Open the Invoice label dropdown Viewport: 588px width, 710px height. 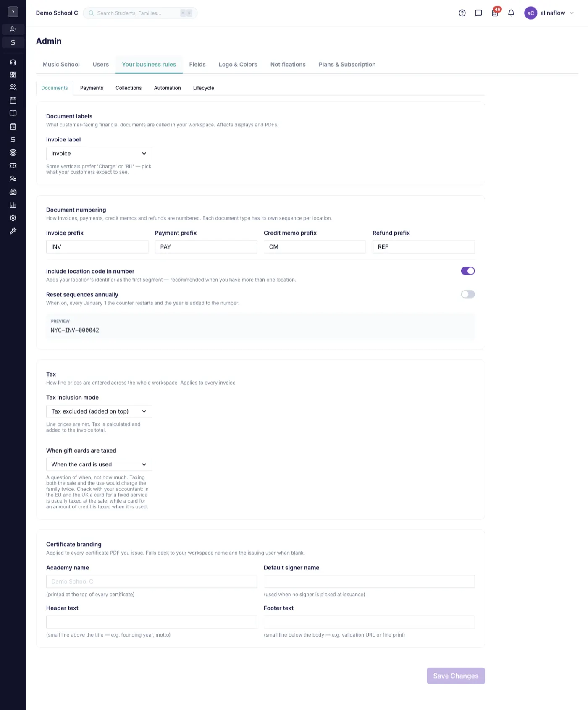99,154
